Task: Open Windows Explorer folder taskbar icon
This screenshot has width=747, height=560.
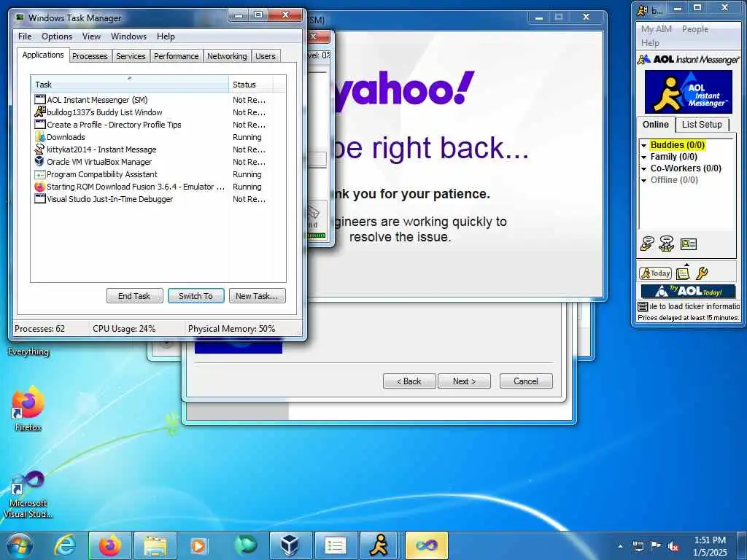Action: (155, 545)
